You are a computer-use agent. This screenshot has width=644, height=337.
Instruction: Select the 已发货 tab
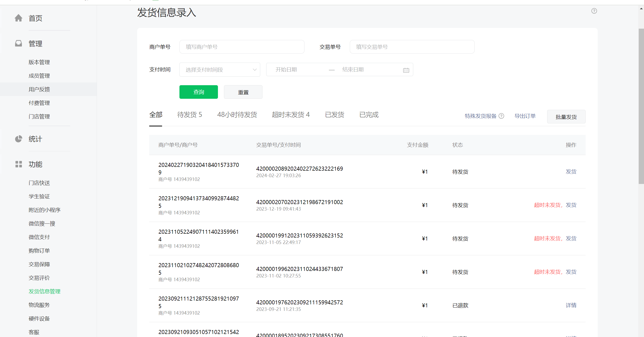(x=334, y=115)
